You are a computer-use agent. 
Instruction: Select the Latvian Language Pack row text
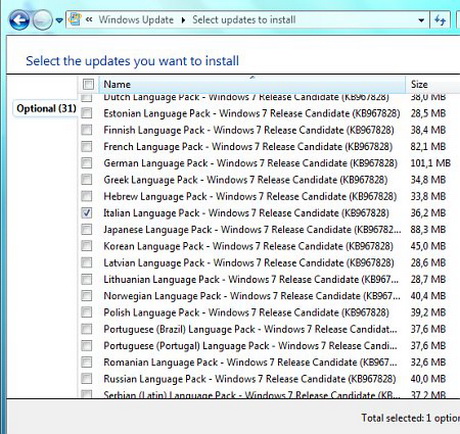(x=249, y=263)
